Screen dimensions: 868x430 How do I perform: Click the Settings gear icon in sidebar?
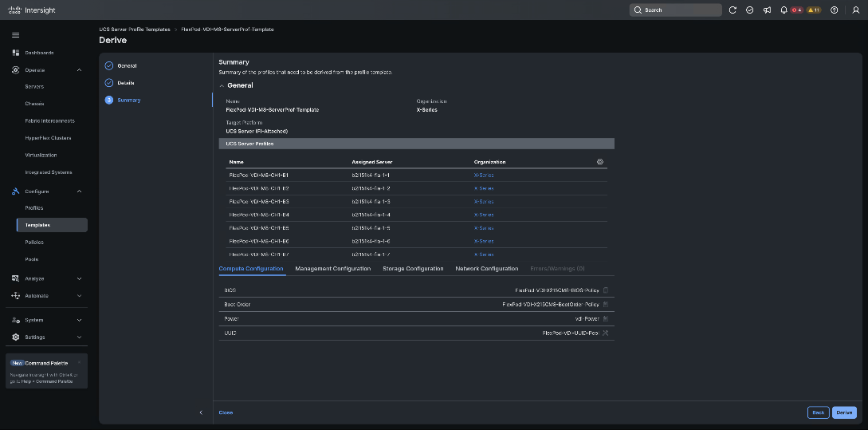(x=15, y=337)
